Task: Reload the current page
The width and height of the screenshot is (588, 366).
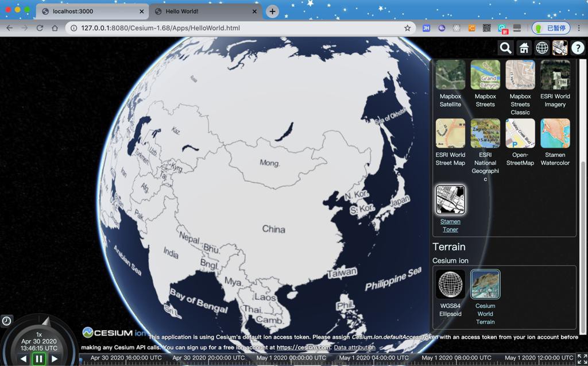Action: point(40,28)
